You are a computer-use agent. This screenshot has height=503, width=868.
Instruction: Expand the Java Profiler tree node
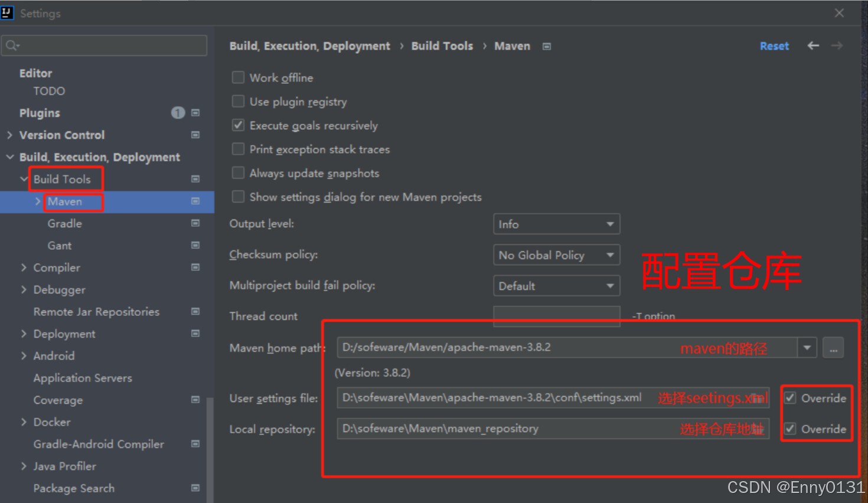(x=24, y=466)
